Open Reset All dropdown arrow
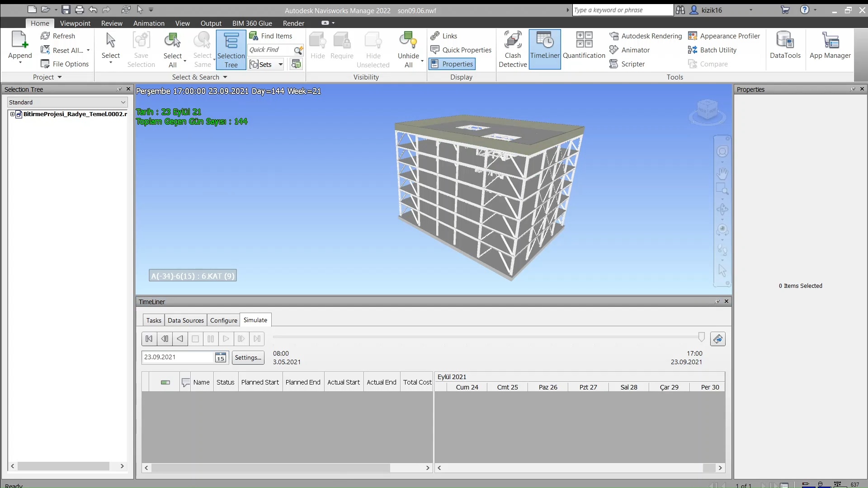The image size is (868, 488). coord(88,50)
